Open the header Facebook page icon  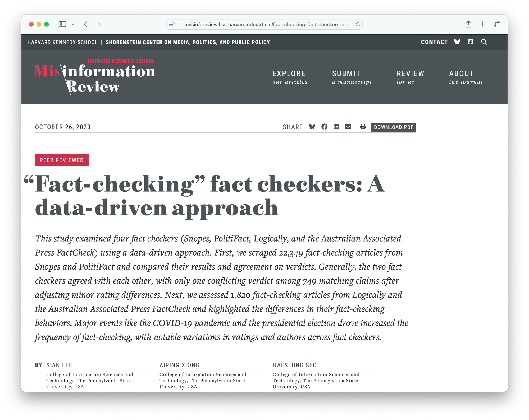coord(470,42)
